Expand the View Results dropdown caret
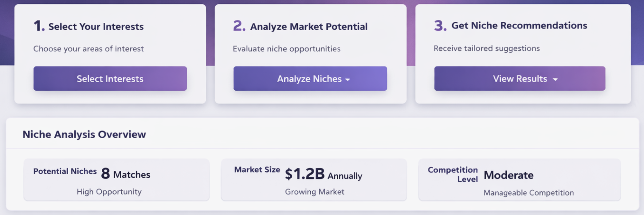Screen dimensions: 644x215 (555, 80)
